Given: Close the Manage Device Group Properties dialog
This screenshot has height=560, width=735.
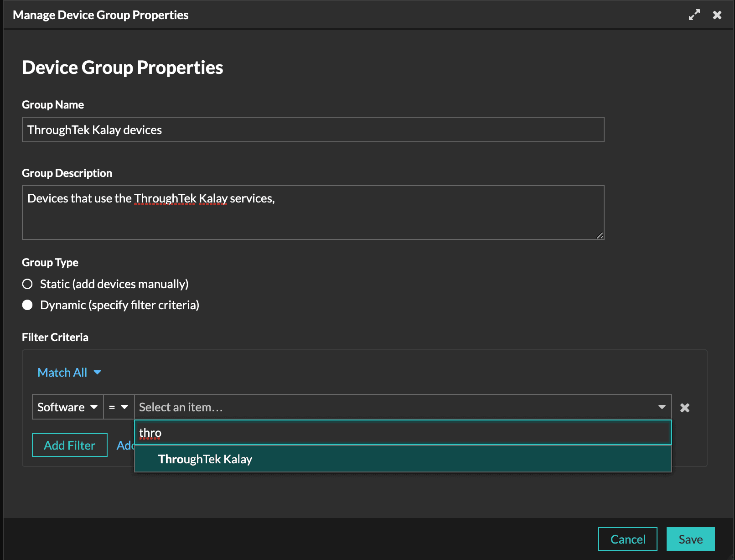Looking at the screenshot, I should coord(717,15).
